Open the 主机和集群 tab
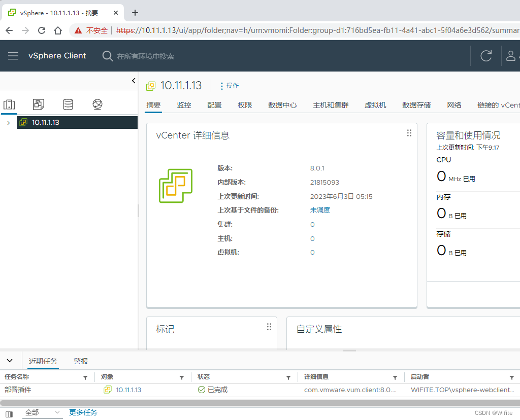The image size is (520, 420). click(331, 105)
